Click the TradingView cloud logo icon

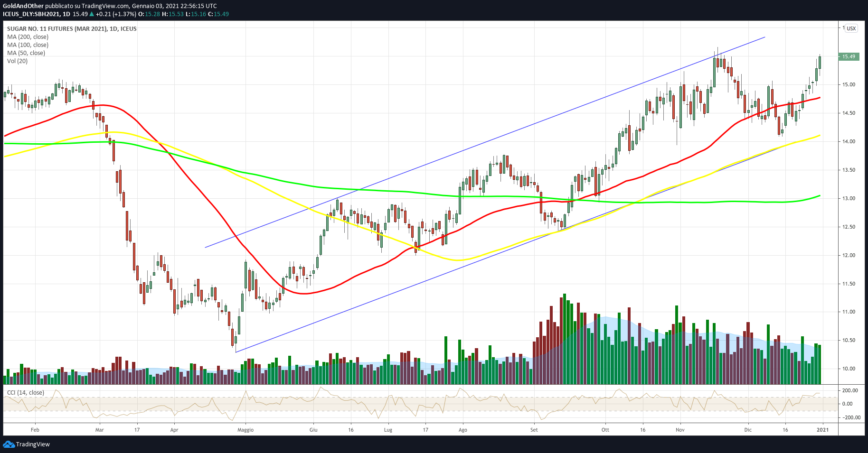pos(9,444)
